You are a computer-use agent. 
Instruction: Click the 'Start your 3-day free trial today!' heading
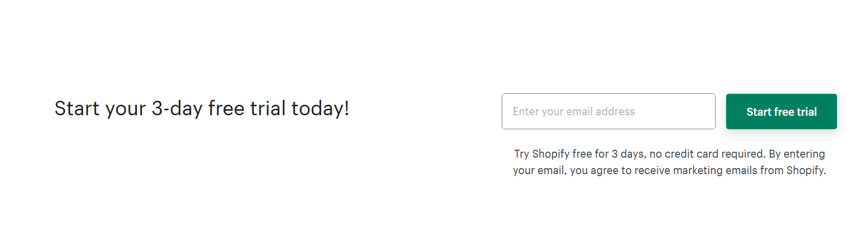pyautogui.click(x=201, y=109)
